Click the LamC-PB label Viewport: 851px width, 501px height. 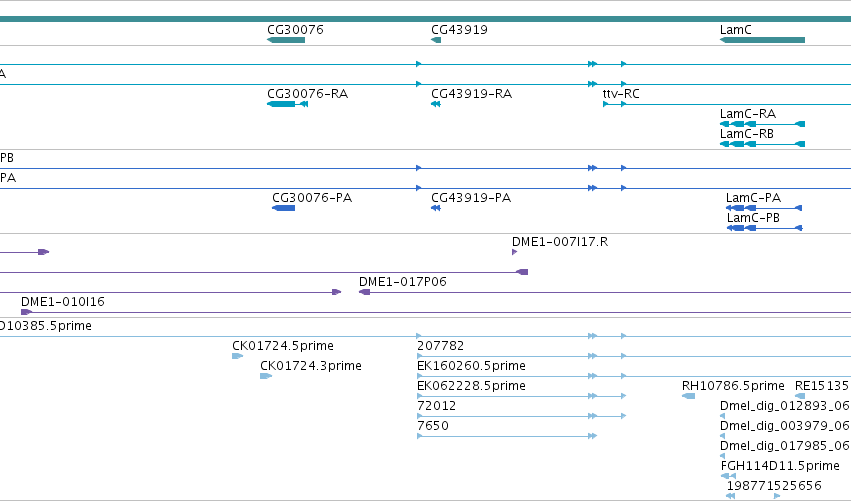(753, 218)
